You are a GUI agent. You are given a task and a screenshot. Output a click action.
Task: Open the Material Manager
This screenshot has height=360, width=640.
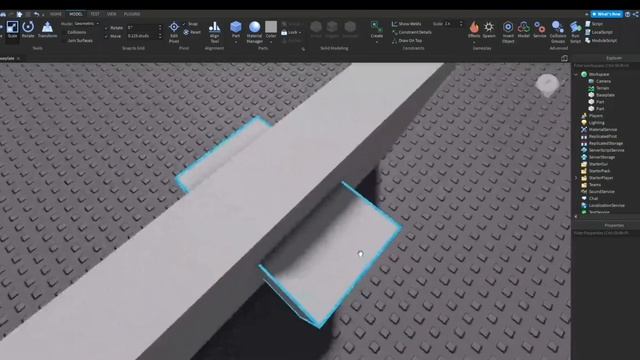tap(254, 32)
